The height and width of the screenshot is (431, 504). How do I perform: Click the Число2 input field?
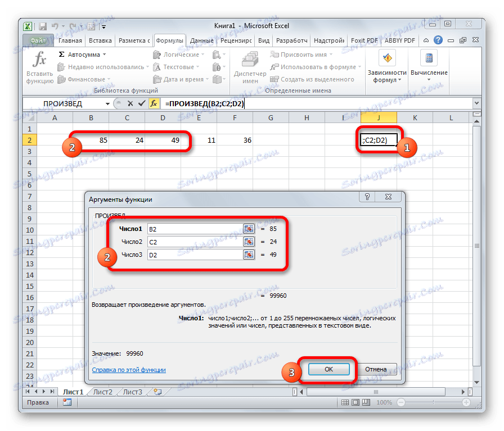point(195,242)
